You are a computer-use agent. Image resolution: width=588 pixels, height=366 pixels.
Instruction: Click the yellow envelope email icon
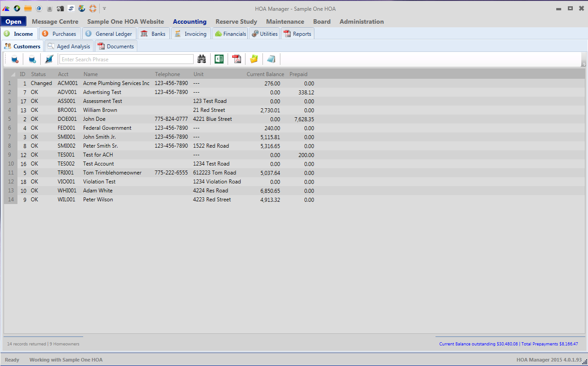point(254,59)
